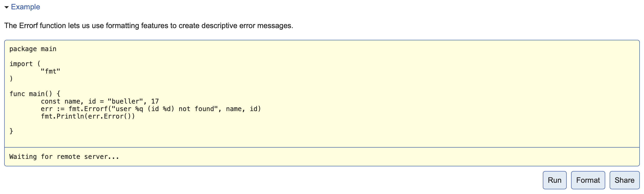This screenshot has width=644, height=194.
Task: Click the fmt.Println(err.Error()) line
Action: 88,116
